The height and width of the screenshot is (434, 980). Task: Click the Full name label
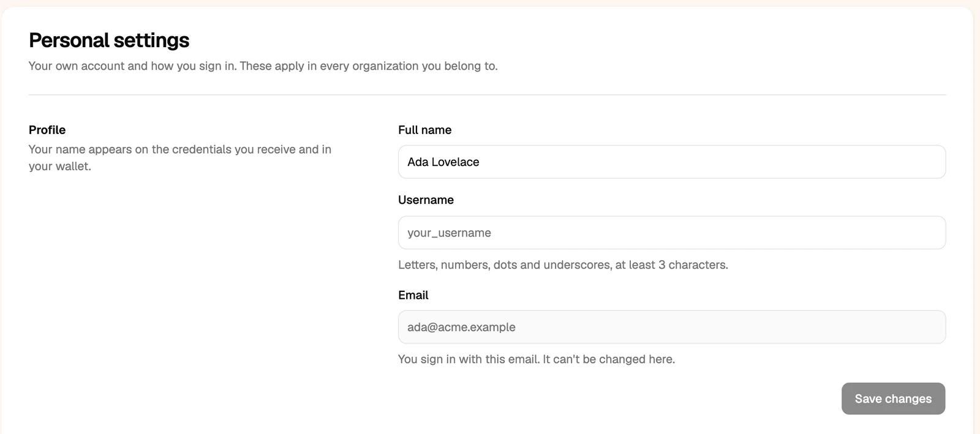point(424,130)
